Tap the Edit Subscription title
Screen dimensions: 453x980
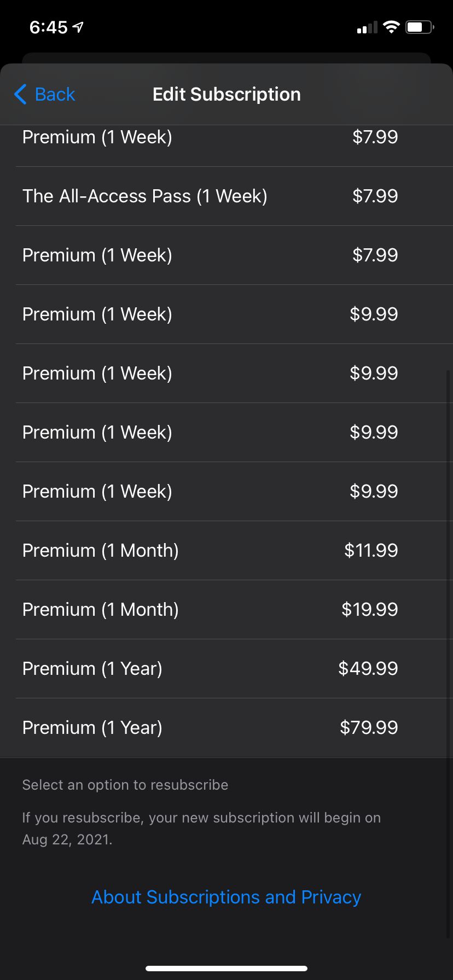pos(226,94)
